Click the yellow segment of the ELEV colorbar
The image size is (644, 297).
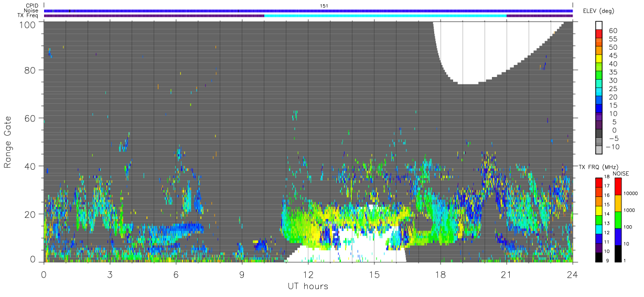coord(599,59)
